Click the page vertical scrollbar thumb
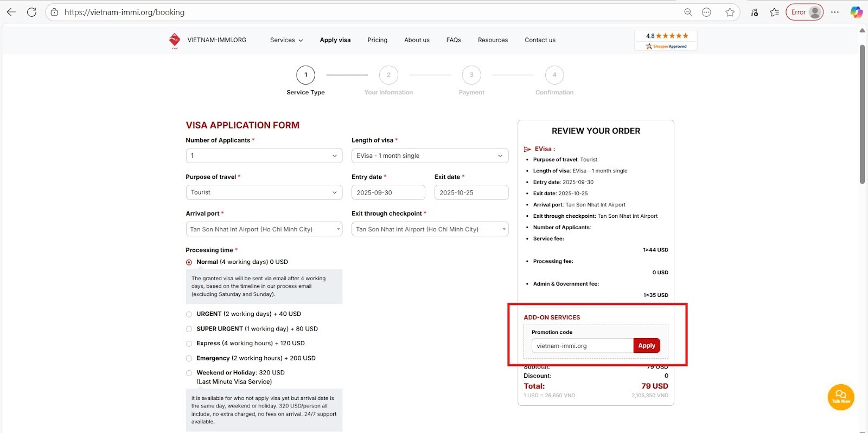 862,114
